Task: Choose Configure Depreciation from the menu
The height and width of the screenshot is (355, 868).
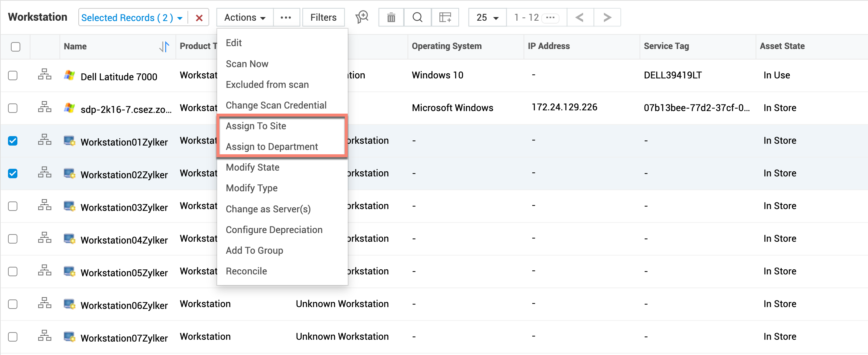Action: click(274, 230)
